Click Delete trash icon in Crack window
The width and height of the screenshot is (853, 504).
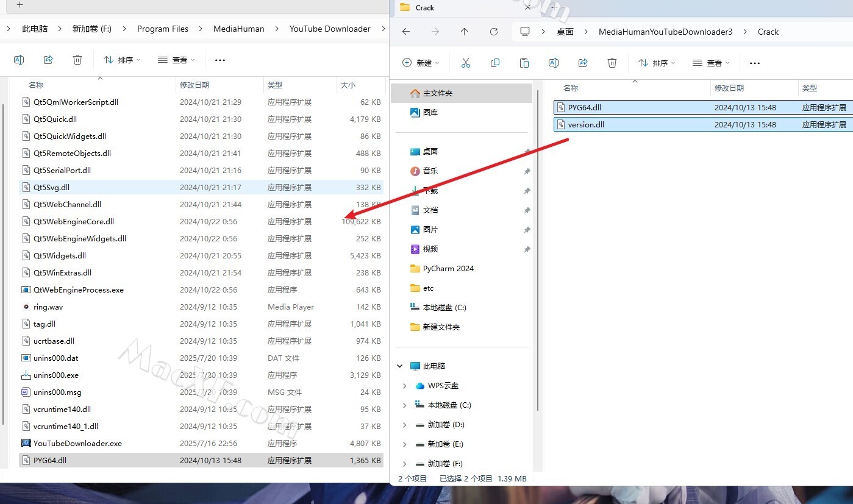click(x=612, y=63)
